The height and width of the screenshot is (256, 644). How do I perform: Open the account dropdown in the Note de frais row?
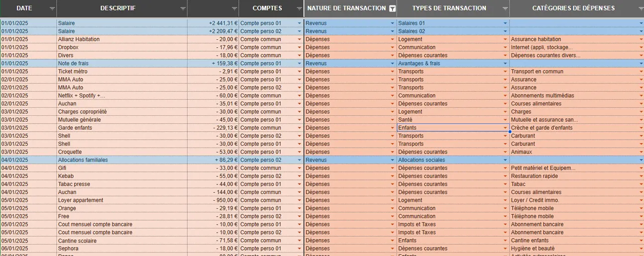(299, 64)
